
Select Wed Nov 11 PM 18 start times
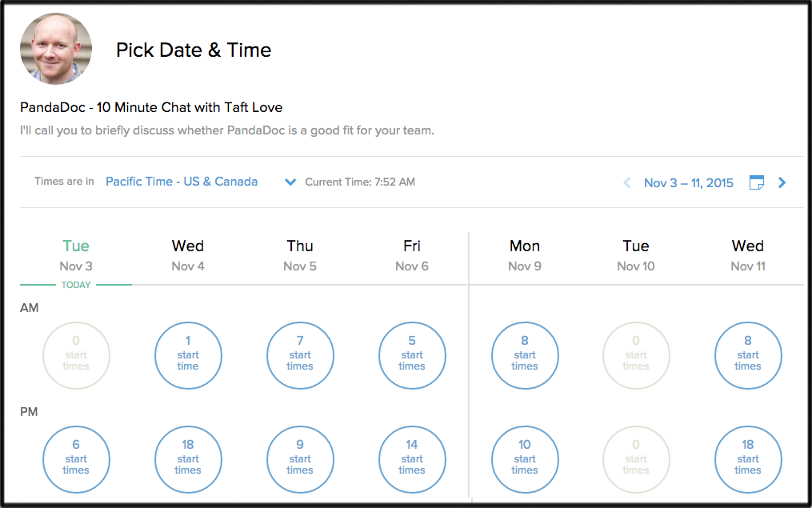tap(748, 459)
